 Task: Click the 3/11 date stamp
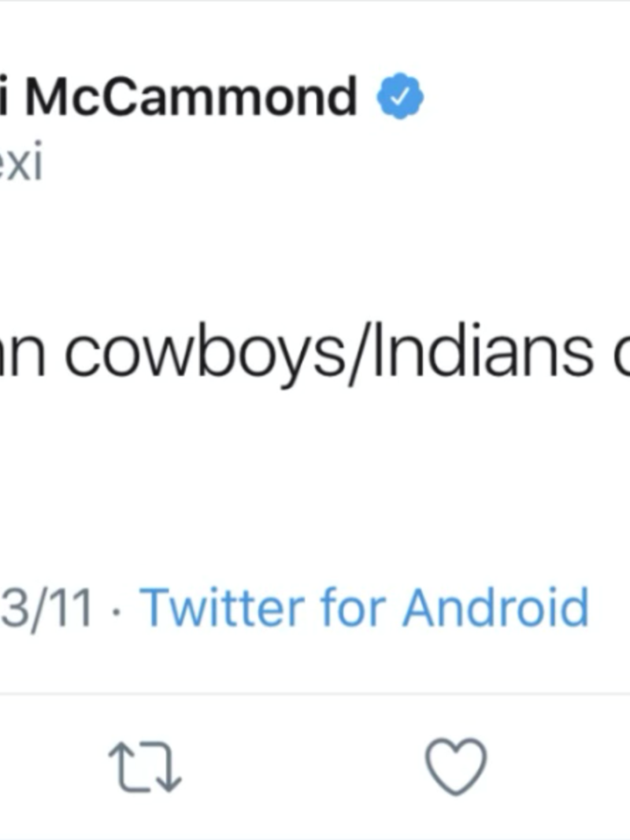[x=46, y=609]
